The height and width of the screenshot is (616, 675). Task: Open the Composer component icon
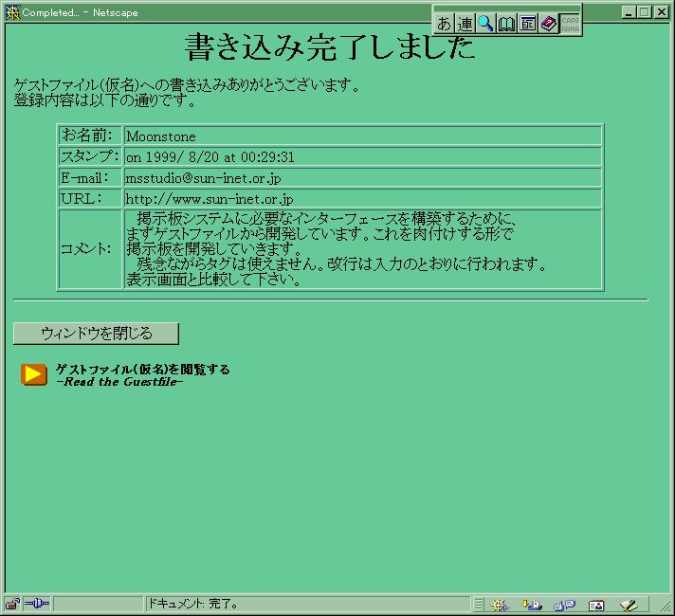tap(629, 605)
